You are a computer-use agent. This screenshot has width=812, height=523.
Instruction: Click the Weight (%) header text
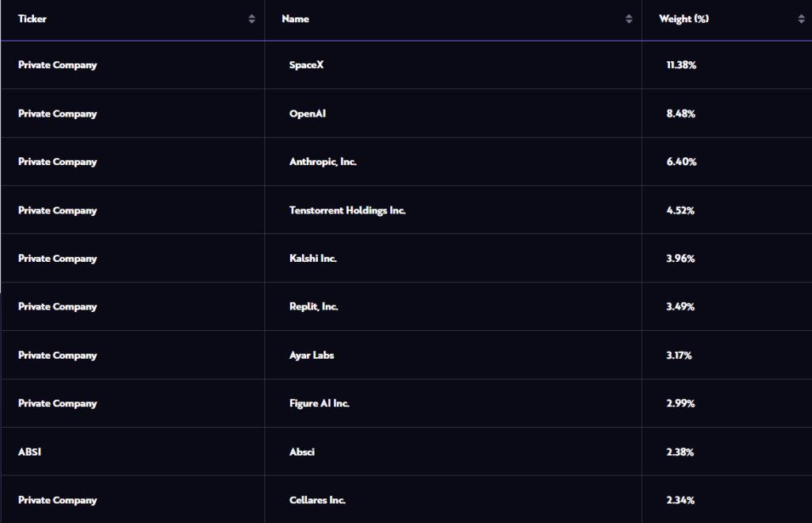click(684, 19)
